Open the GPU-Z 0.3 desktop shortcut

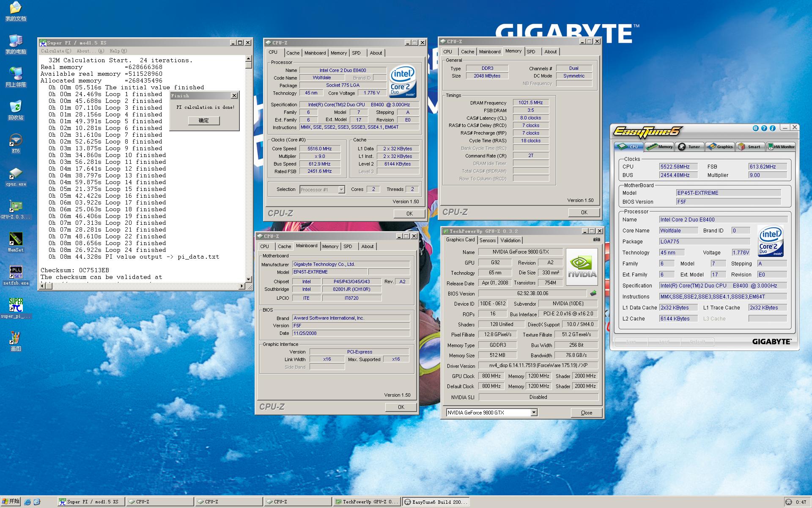16,210
